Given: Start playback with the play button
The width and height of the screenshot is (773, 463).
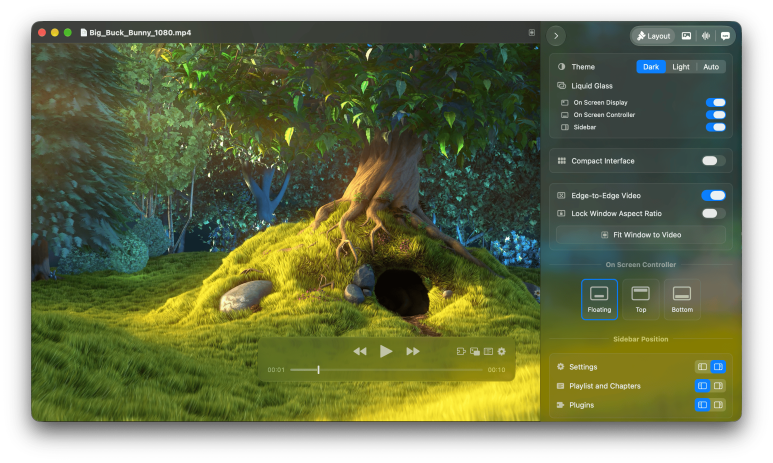Looking at the screenshot, I should tap(386, 351).
